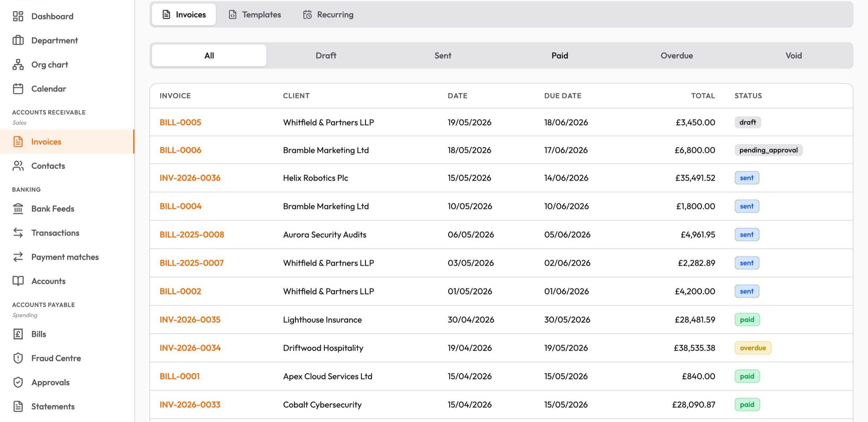Viewport: 868px width, 422px height.
Task: Click the Calendar icon in sidebar
Action: (18, 89)
